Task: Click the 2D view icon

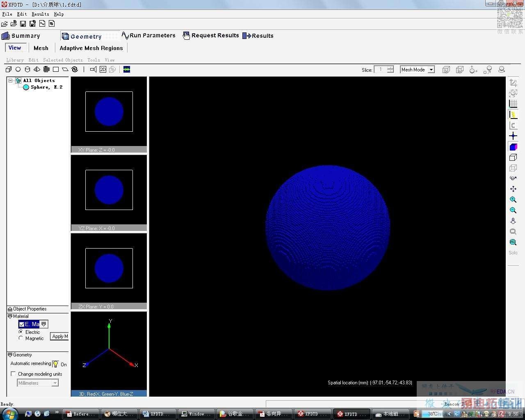Action: [103, 70]
